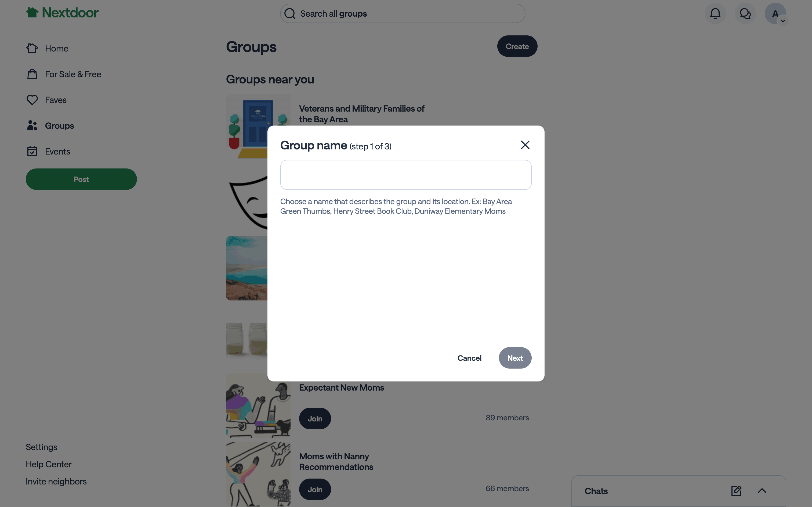The image size is (812, 507).
Task: Click the Nextdoor house logo
Action: coord(32,12)
